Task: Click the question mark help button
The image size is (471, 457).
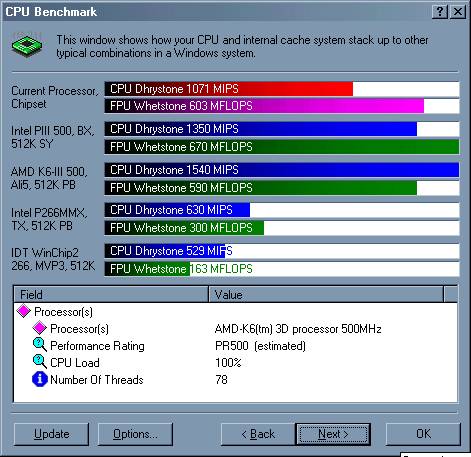Action: coord(440,12)
